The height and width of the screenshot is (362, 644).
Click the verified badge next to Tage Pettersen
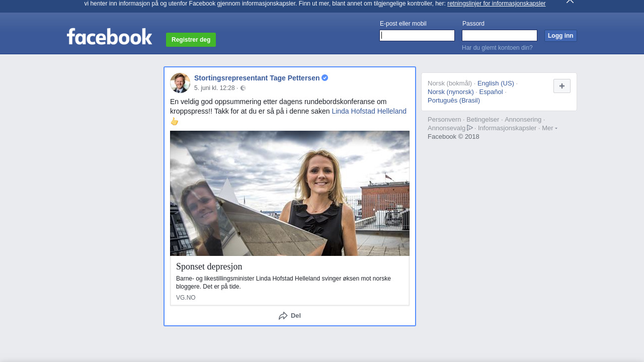325,77
